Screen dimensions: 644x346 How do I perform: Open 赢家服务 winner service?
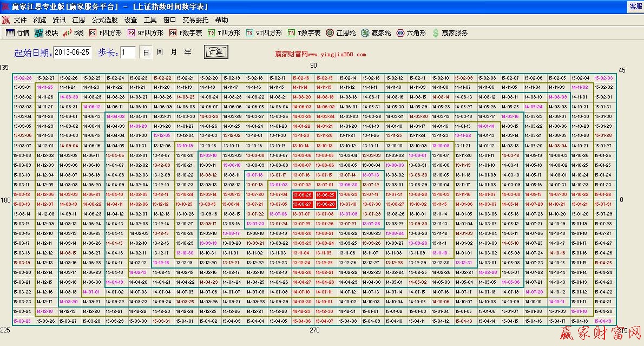448,33
